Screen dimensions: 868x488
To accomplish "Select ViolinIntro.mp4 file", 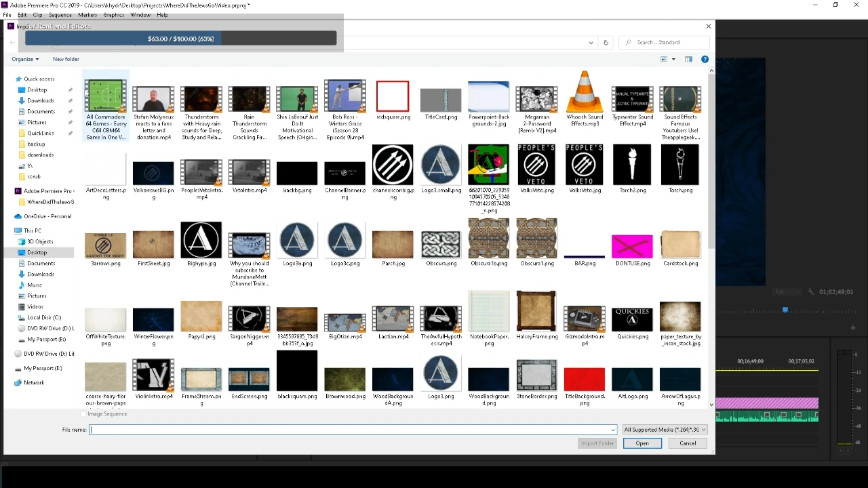I will 153,379.
